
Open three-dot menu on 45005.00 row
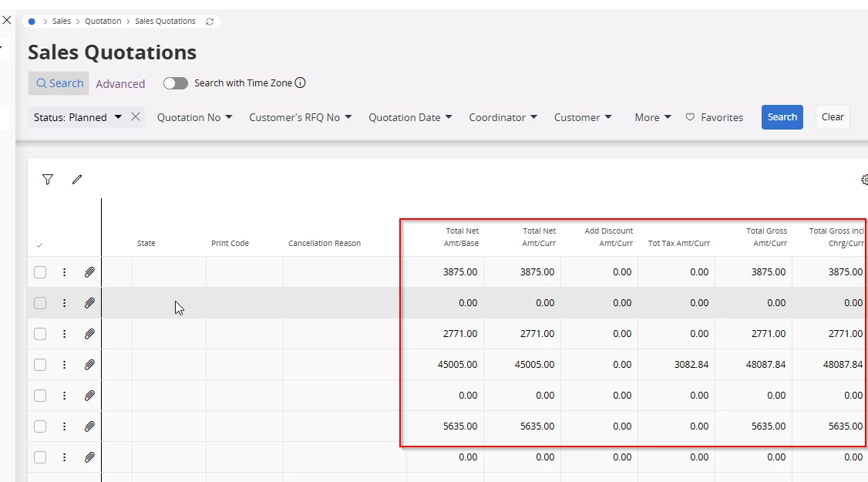[x=65, y=365]
